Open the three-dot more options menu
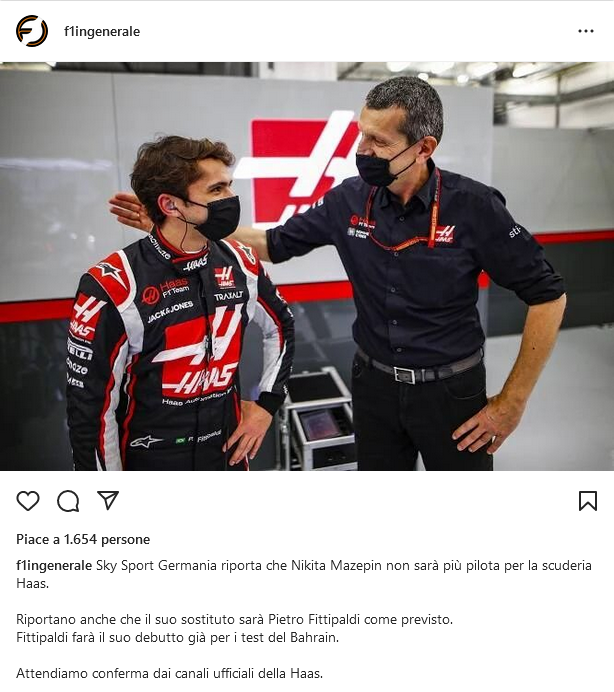Viewport: 614px width, 692px height. pyautogui.click(x=585, y=31)
